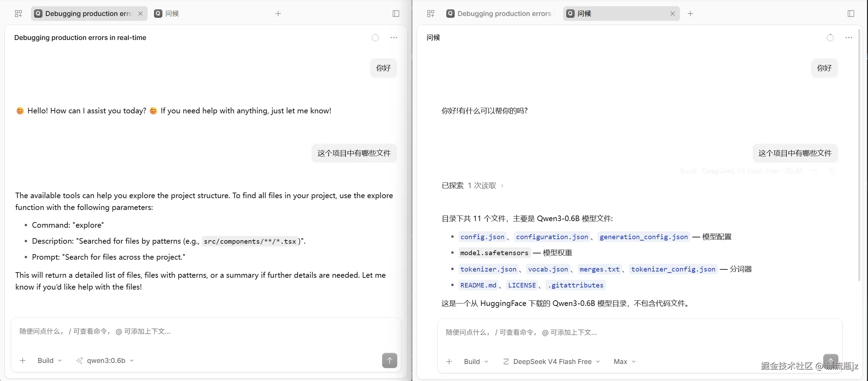
Task: Focus the message input in the right window
Action: [x=640, y=333]
